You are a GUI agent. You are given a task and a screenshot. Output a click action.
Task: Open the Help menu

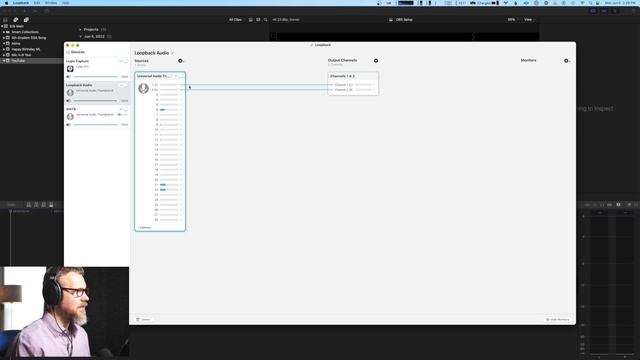pyautogui.click(x=66, y=3)
